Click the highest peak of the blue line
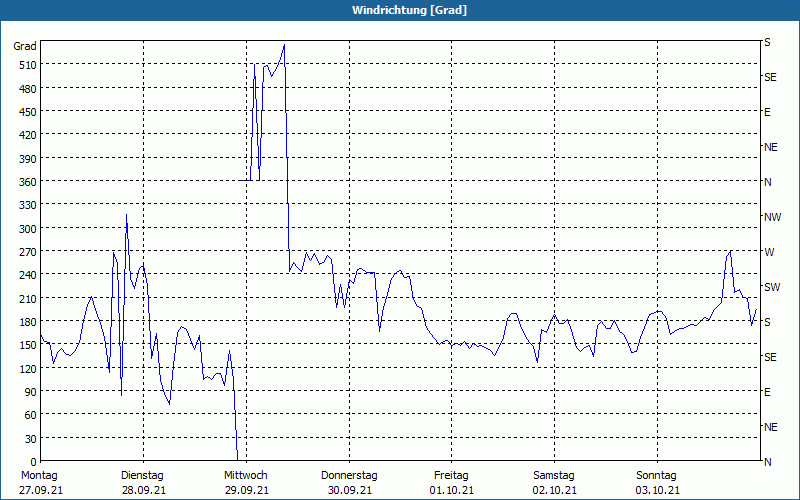Viewport: 800px width, 500px height. (285, 45)
